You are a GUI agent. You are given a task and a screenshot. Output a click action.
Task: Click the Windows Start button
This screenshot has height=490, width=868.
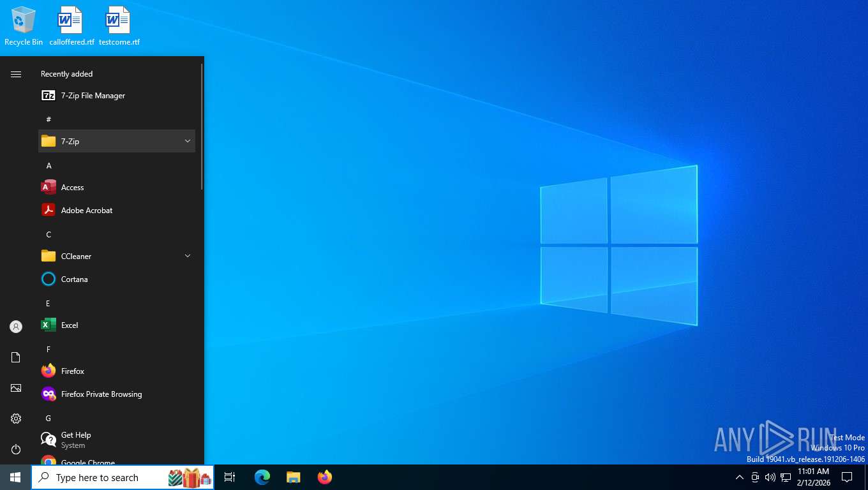click(15, 477)
